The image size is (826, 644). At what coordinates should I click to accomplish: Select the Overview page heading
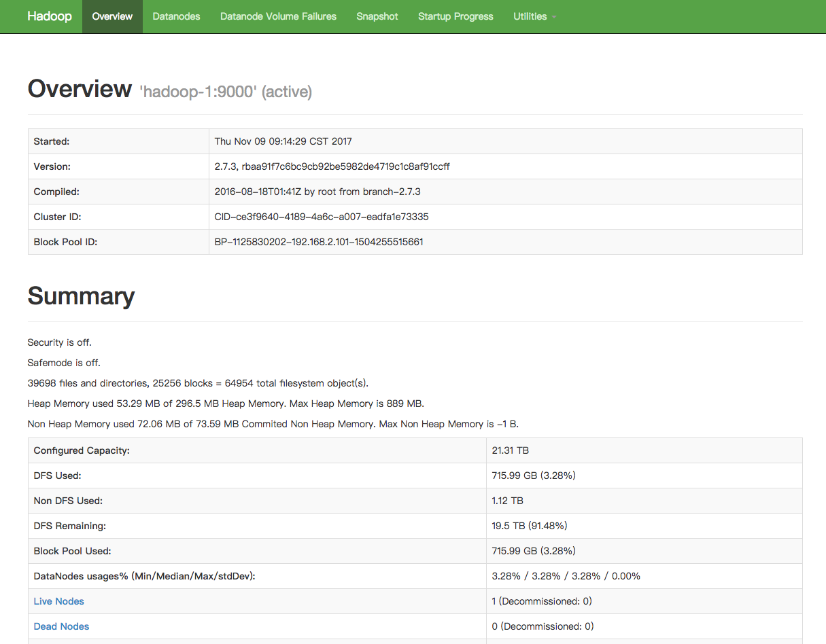pos(80,89)
